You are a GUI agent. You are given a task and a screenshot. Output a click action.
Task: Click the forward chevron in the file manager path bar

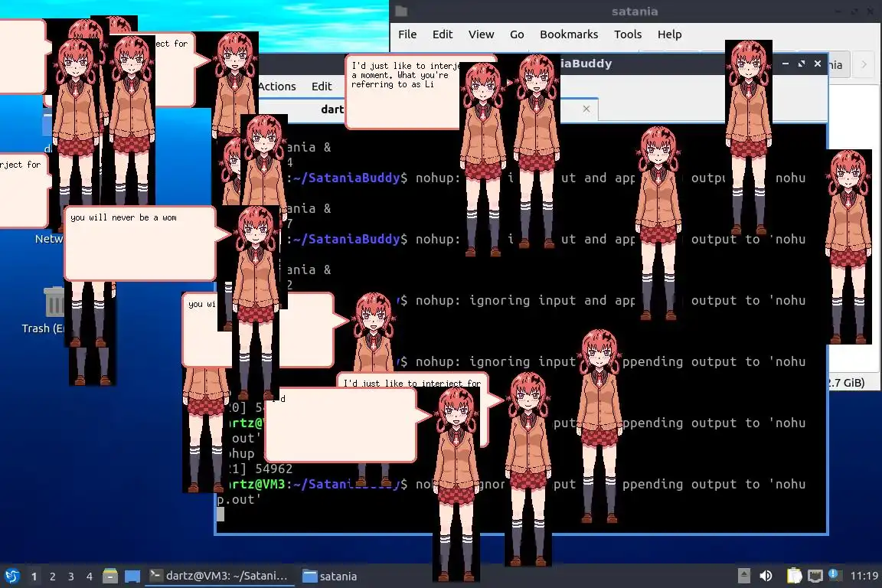point(864,65)
